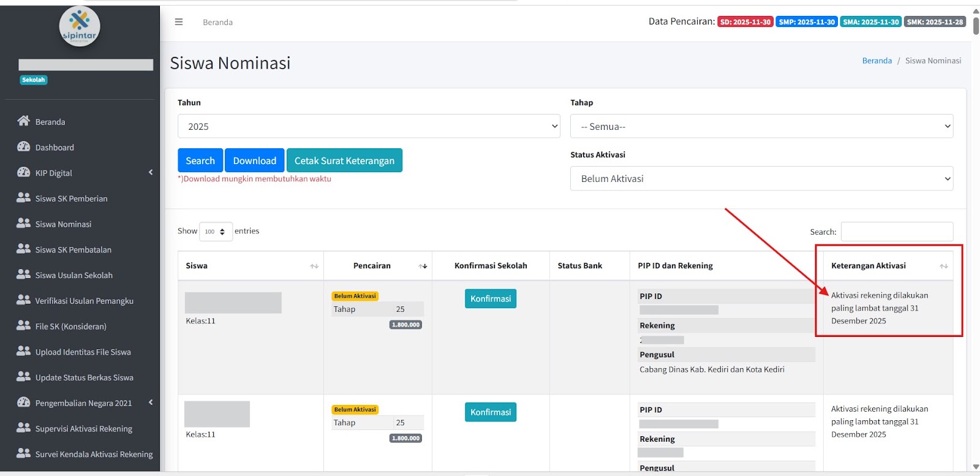
Task: Click the table Search input field
Action: point(897,232)
